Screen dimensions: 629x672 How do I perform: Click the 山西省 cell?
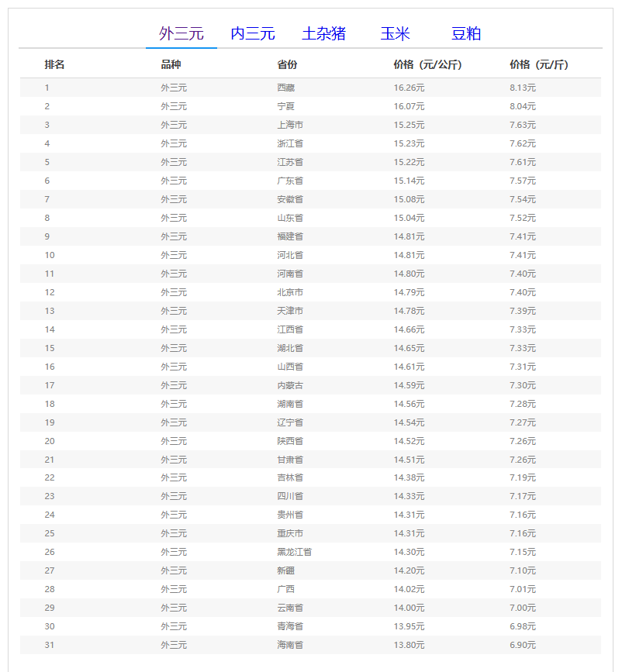[x=290, y=367]
